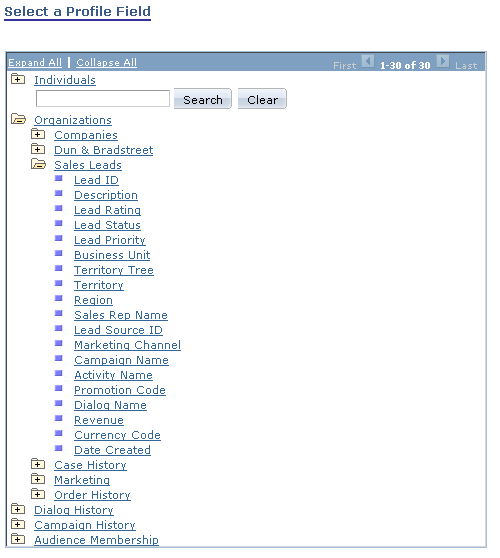The width and height of the screenshot is (500, 558).
Task: Click the previous page arrow icon
Action: click(x=368, y=61)
